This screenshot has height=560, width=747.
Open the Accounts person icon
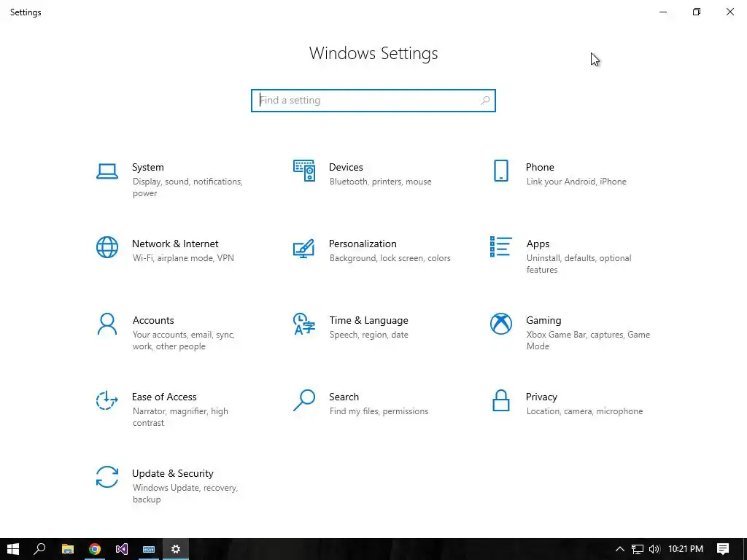pyautogui.click(x=107, y=324)
